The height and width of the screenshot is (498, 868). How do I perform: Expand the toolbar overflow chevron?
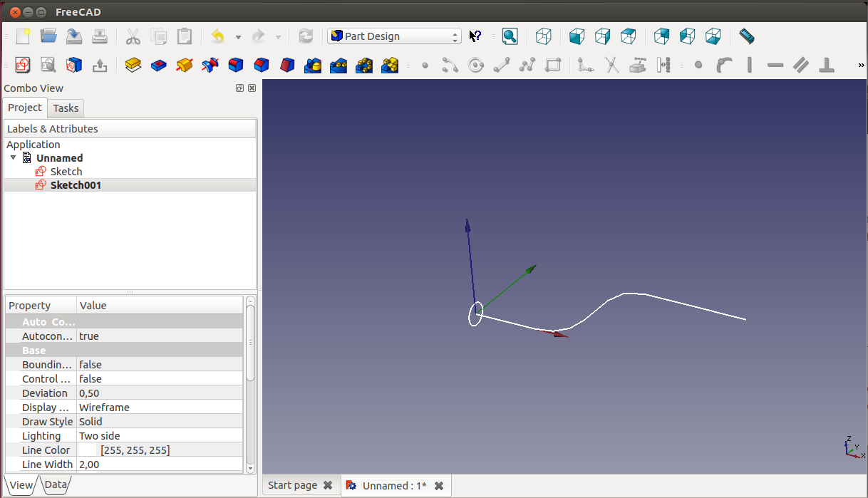861,66
